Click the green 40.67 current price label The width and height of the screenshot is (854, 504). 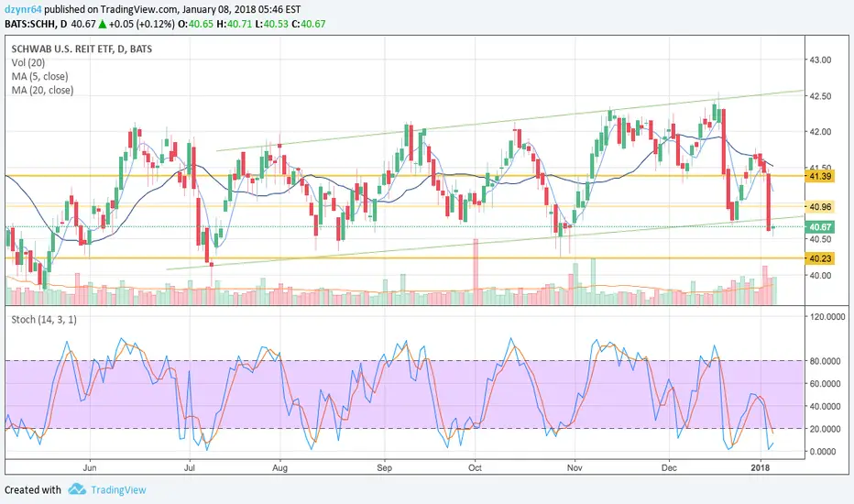click(820, 227)
